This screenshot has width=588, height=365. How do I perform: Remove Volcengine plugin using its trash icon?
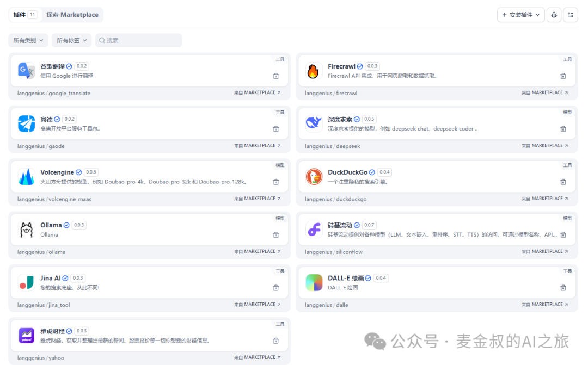click(x=276, y=182)
